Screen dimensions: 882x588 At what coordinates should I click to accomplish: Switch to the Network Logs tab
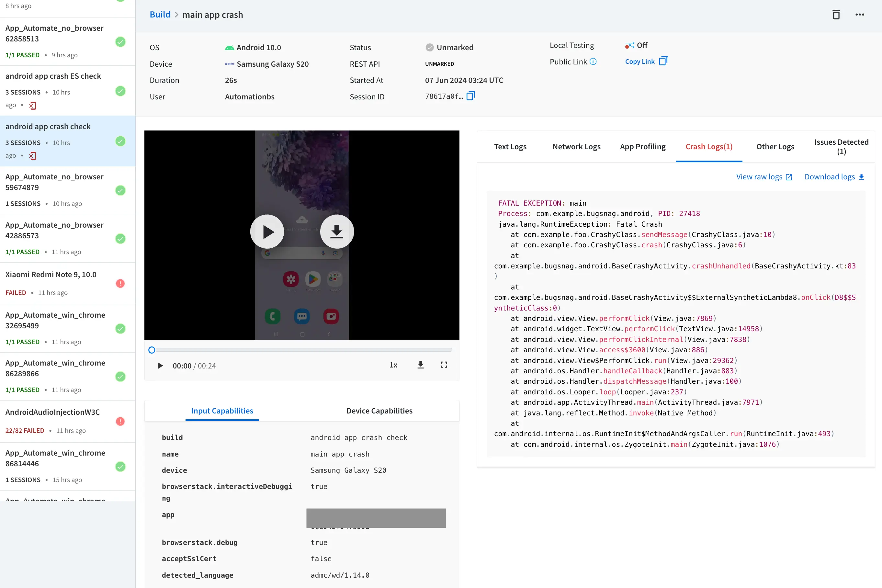(576, 147)
